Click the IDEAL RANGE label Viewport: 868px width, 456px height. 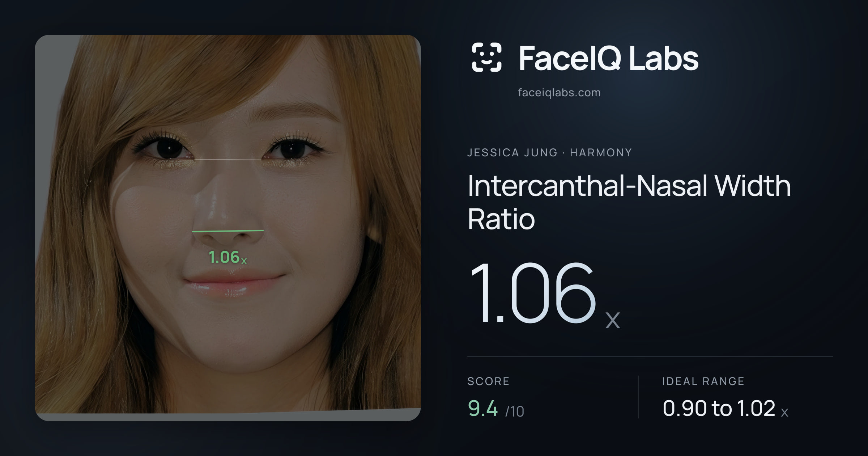coord(703,381)
